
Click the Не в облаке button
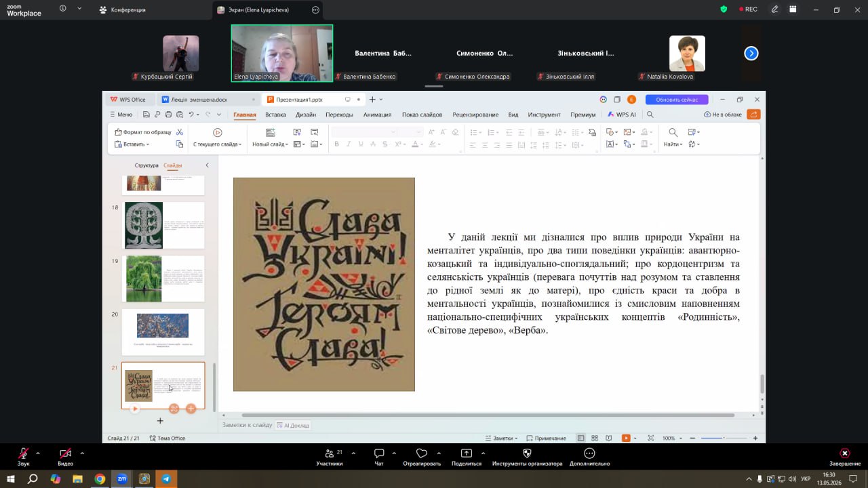(723, 115)
